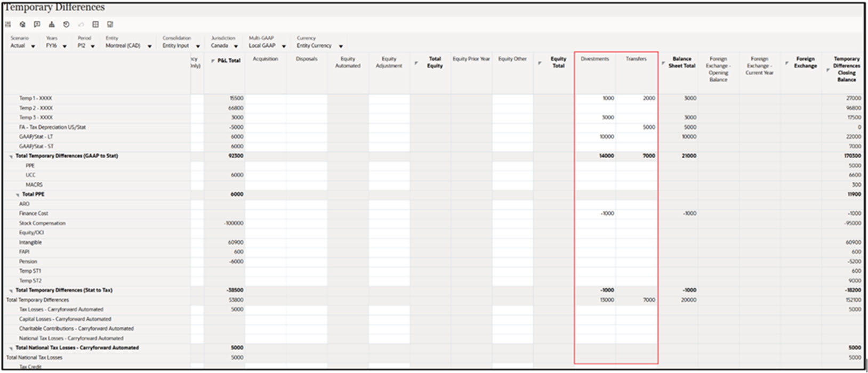Click Divestments cell for GAAP/Stat - LT

click(x=595, y=137)
